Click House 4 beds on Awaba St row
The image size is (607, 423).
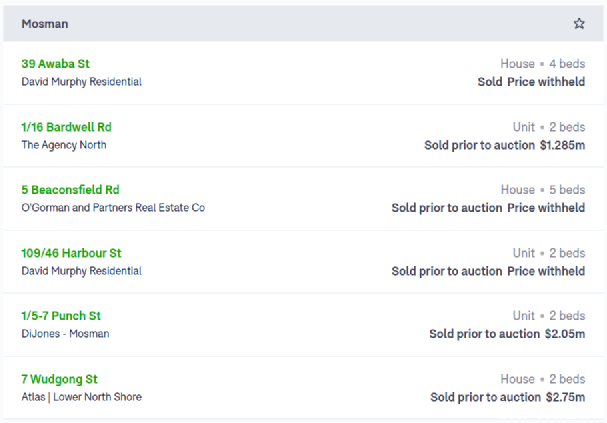point(543,64)
